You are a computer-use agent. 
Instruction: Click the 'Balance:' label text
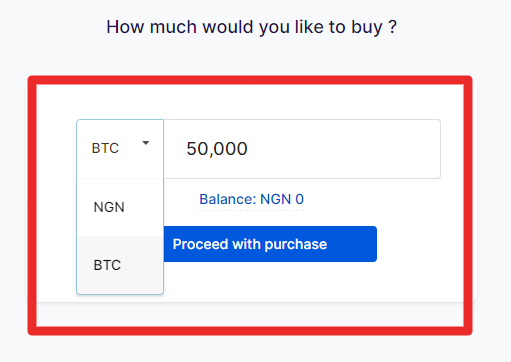coord(228,199)
